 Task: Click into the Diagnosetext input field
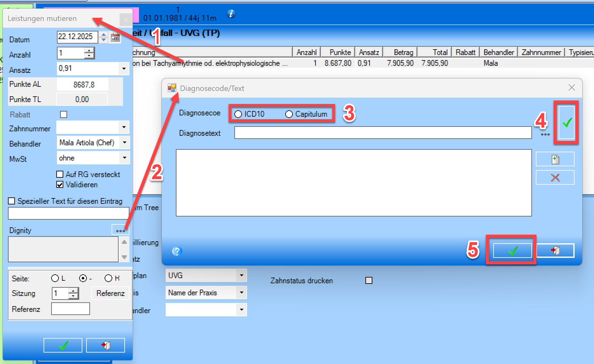click(x=383, y=133)
